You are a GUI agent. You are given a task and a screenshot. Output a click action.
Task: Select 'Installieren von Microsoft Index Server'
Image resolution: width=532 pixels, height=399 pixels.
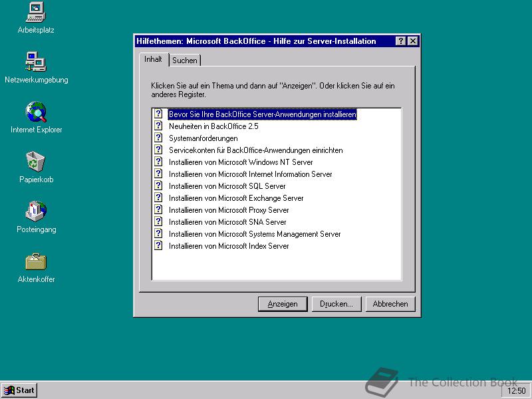tap(229, 246)
